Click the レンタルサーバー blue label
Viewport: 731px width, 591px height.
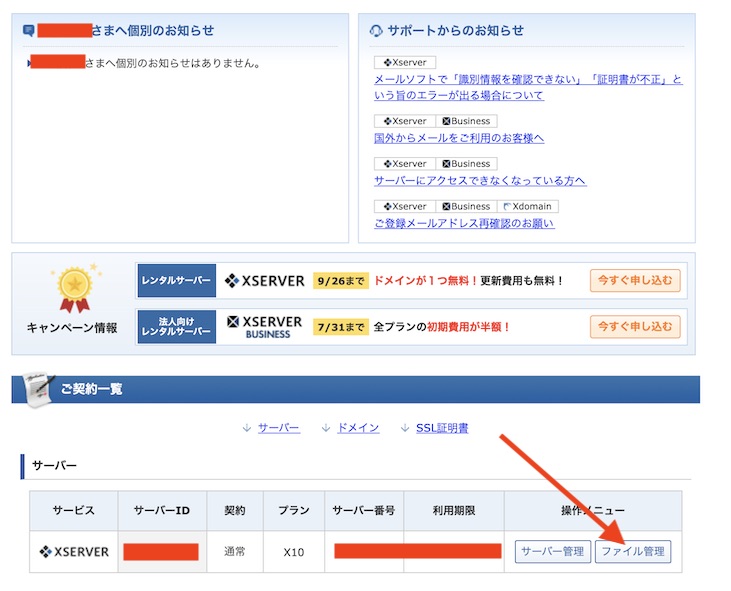pyautogui.click(x=177, y=281)
